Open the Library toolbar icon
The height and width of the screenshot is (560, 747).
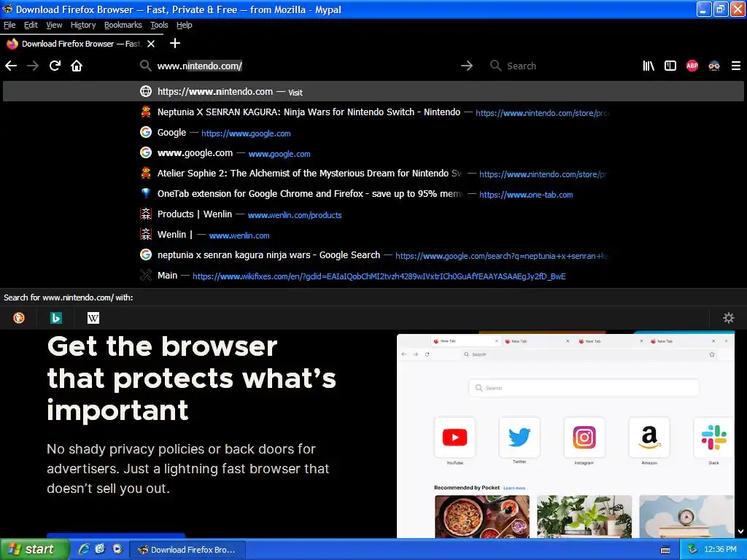tap(649, 66)
